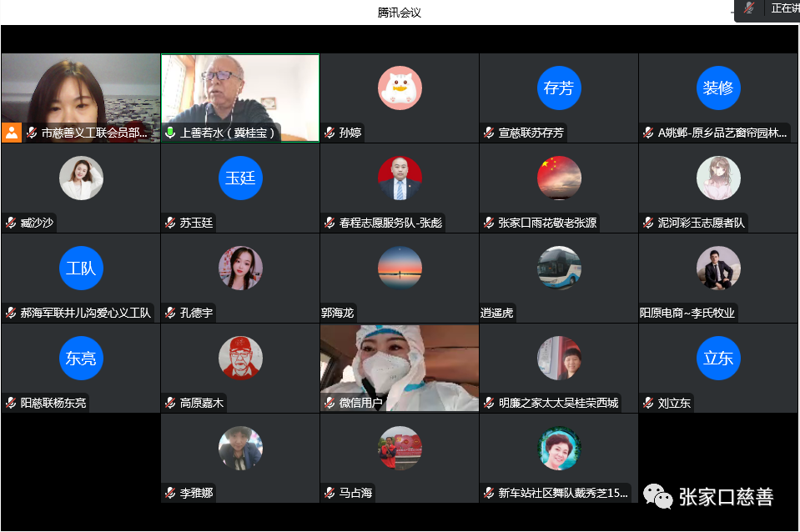
Task: Click muted mic icon beside 刘立东
Action: [x=649, y=403]
